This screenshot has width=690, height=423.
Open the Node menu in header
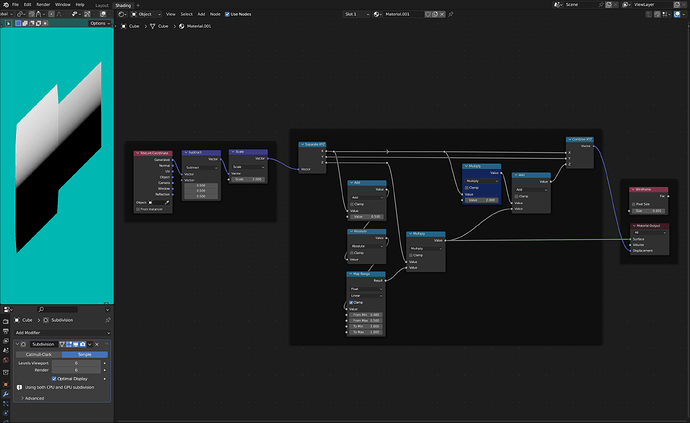click(215, 14)
